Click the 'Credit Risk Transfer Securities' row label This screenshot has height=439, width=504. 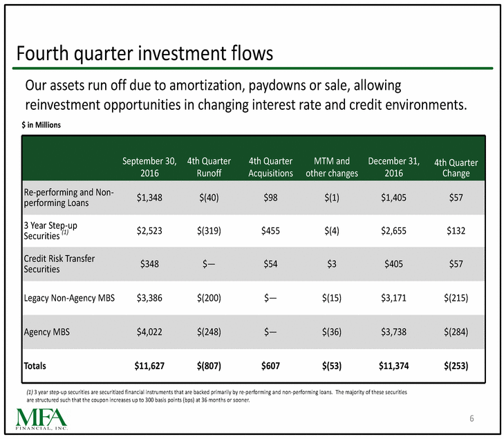(59, 264)
